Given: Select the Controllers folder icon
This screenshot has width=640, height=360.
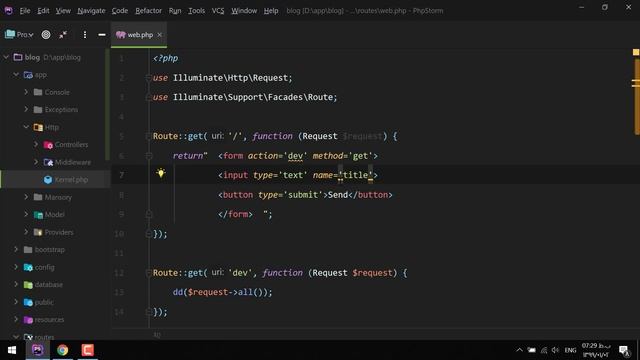Looking at the screenshot, I should pos(48,144).
